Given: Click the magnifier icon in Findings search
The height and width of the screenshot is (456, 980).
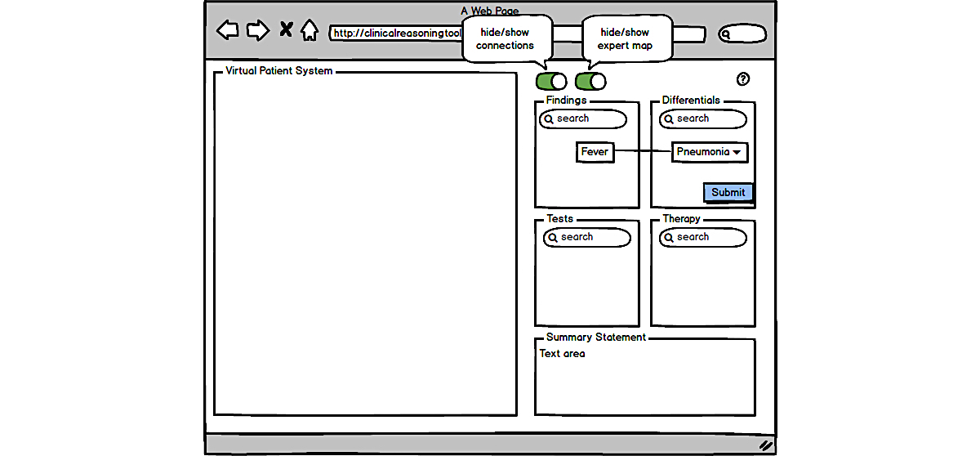Looking at the screenshot, I should pyautogui.click(x=549, y=119).
